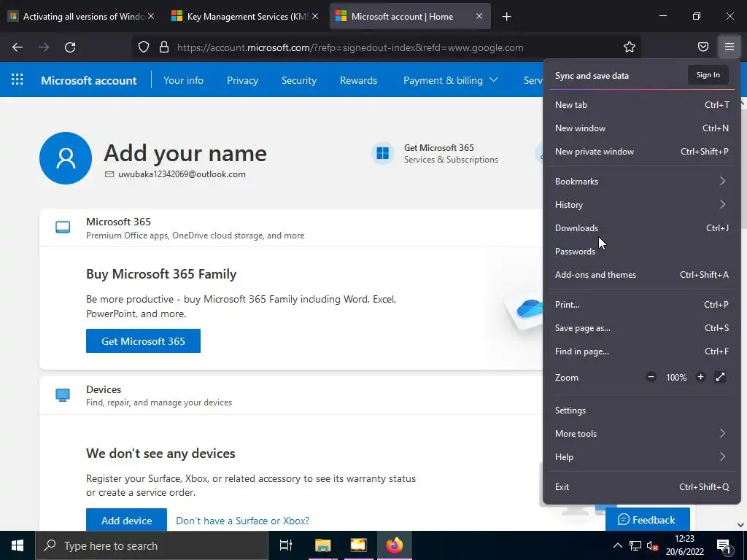Open Passwords from the menu
Image resolution: width=747 pixels, height=560 pixels.
click(x=642, y=251)
